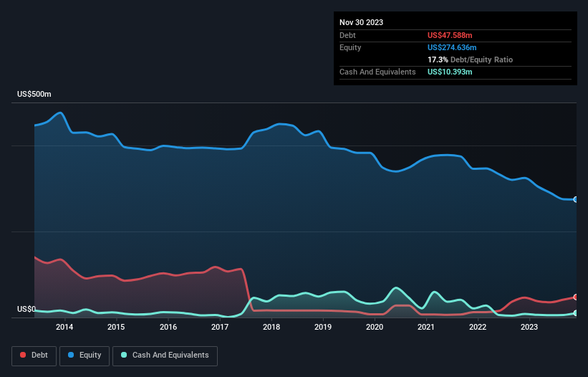Select the 17.3% Debt/Equity Ratio text
Image resolution: width=588 pixels, height=377 pixels.
point(470,59)
